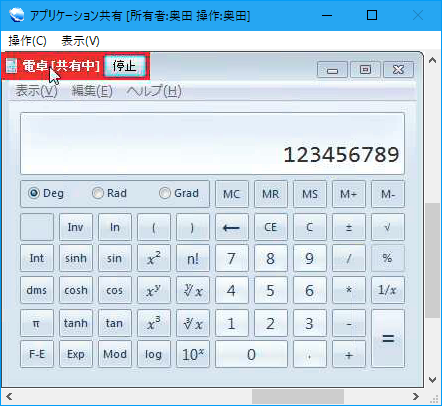Viewport: 442px width, 406px height.
Task: Select the Deg radio button
Action: pos(34,193)
